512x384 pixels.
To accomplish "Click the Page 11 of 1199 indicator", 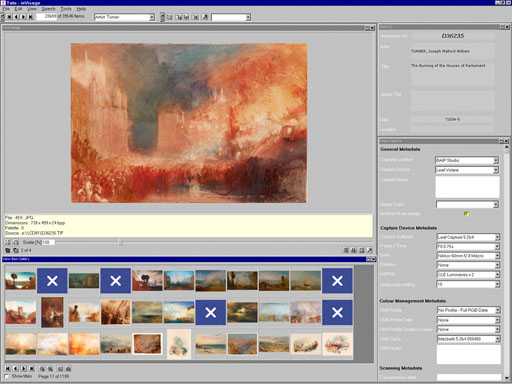I will point(54,376).
